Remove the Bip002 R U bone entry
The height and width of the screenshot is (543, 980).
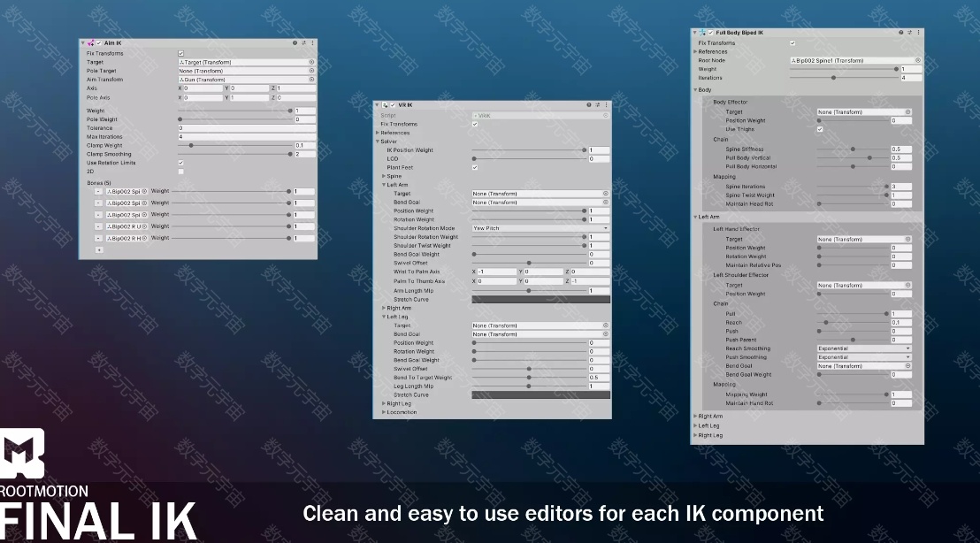(x=98, y=226)
